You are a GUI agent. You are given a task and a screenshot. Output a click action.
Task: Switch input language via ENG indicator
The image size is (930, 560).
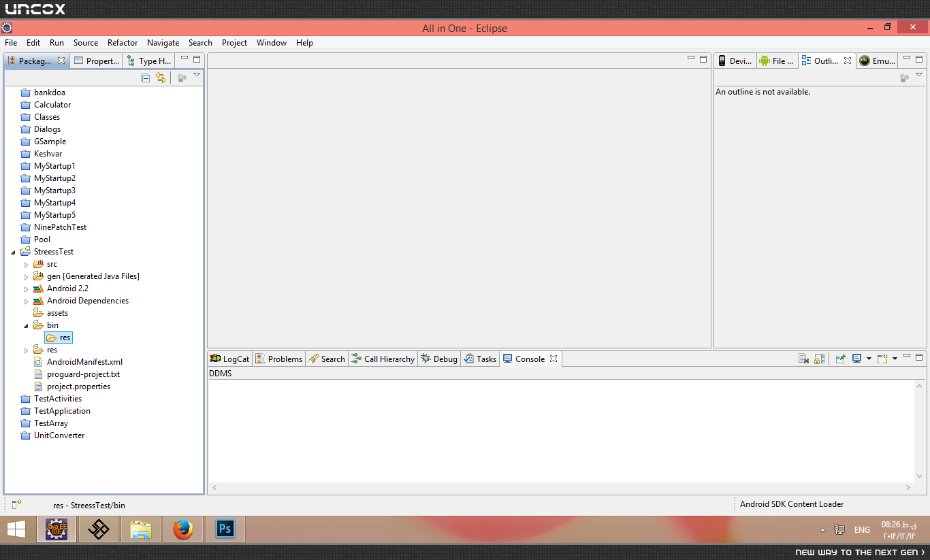(x=862, y=530)
